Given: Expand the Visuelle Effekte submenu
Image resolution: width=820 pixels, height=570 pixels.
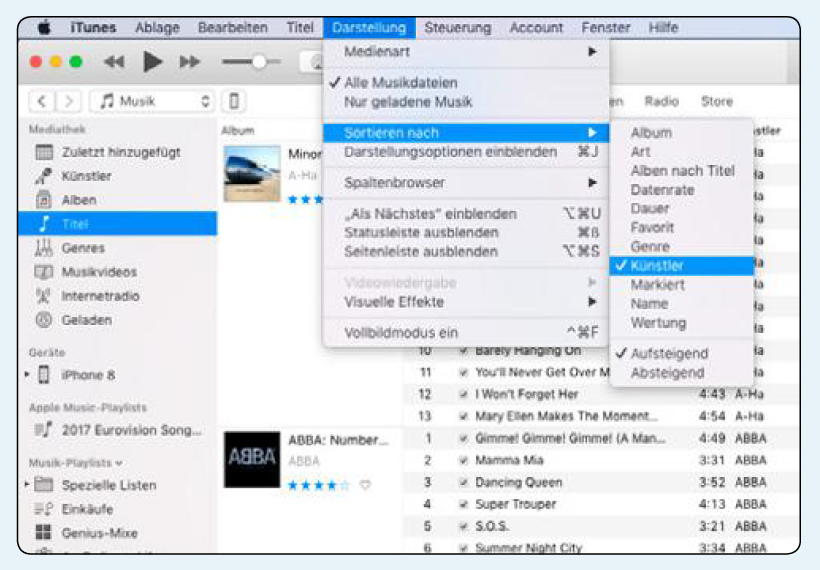Looking at the screenshot, I should (466, 302).
